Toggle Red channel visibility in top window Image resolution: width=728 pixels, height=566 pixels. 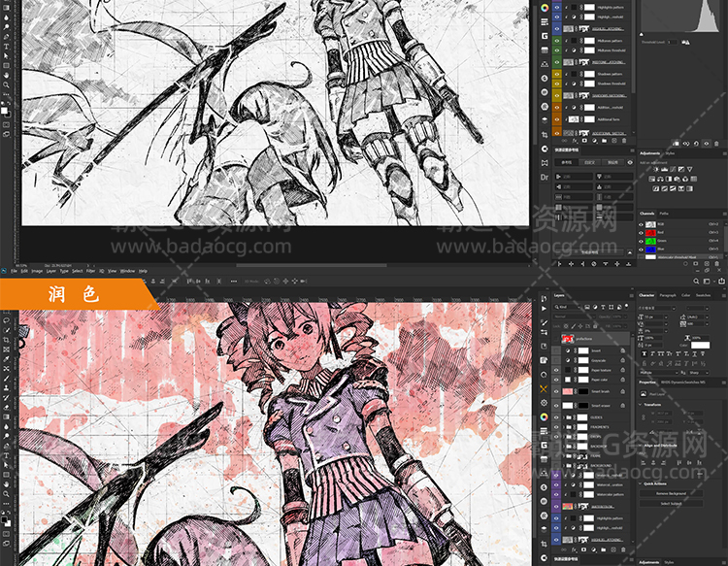pos(642,233)
